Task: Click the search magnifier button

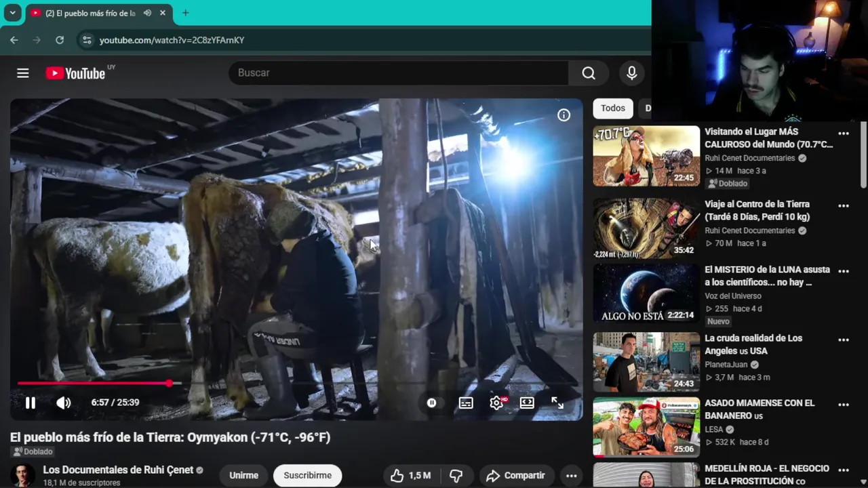Action: pos(589,73)
